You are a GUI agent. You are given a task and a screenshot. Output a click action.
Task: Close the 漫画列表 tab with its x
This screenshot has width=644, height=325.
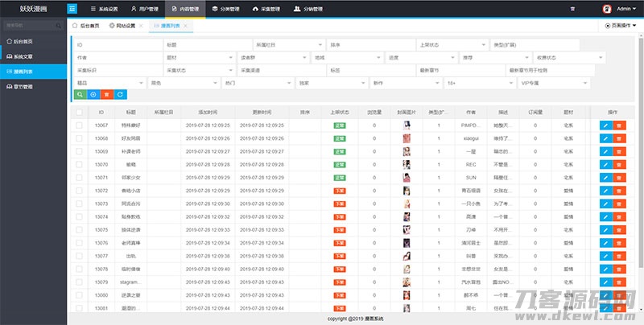[x=187, y=26]
